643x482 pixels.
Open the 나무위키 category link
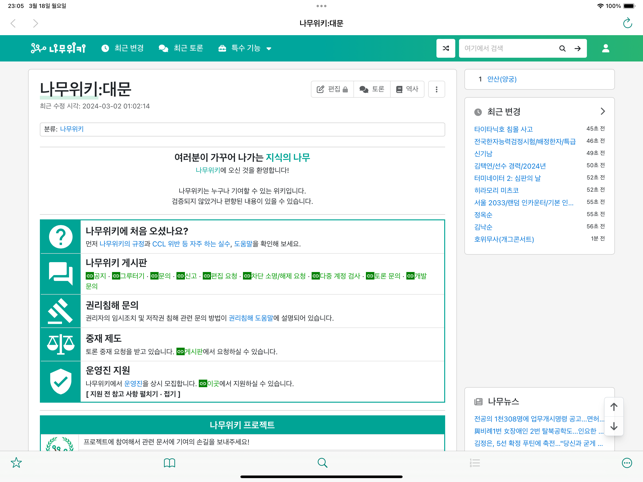pos(71,129)
